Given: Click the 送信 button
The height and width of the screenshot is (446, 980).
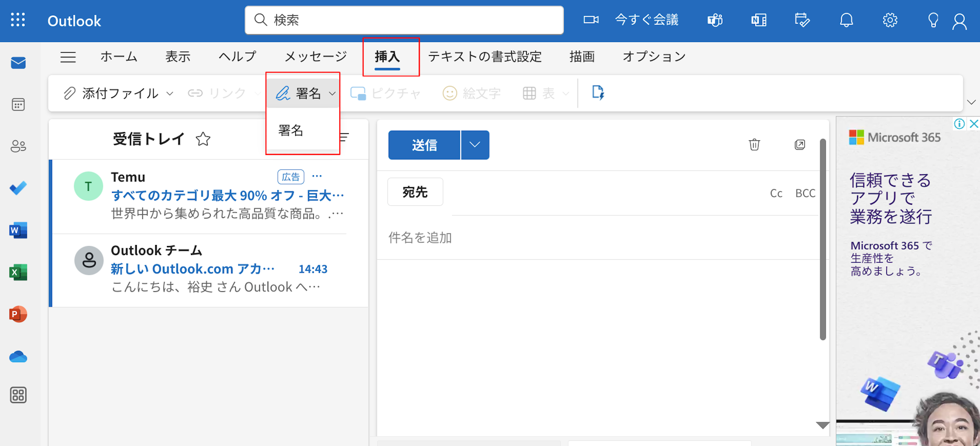Looking at the screenshot, I should [424, 145].
